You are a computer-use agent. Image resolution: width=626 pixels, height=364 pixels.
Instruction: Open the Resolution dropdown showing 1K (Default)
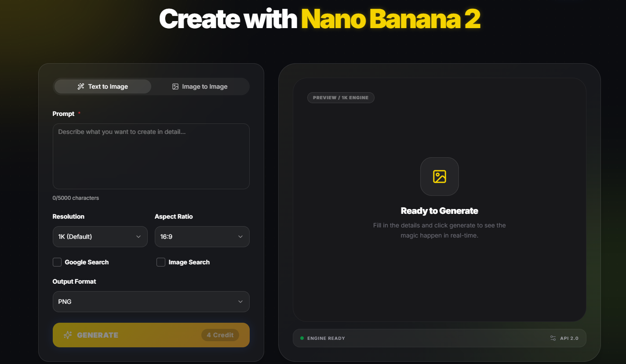(100, 237)
